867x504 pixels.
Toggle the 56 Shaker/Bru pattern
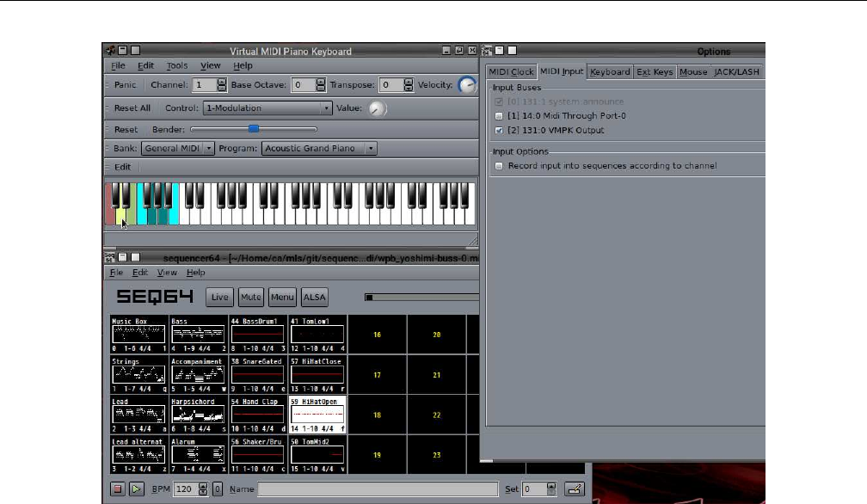258,455
